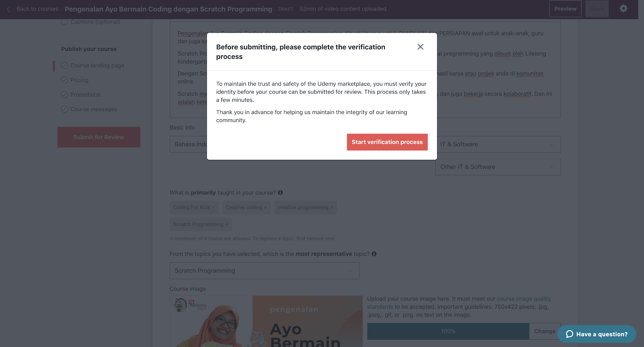The height and width of the screenshot is (347, 644).
Task: Remove the creative programming topic tag
Action: [x=332, y=207]
